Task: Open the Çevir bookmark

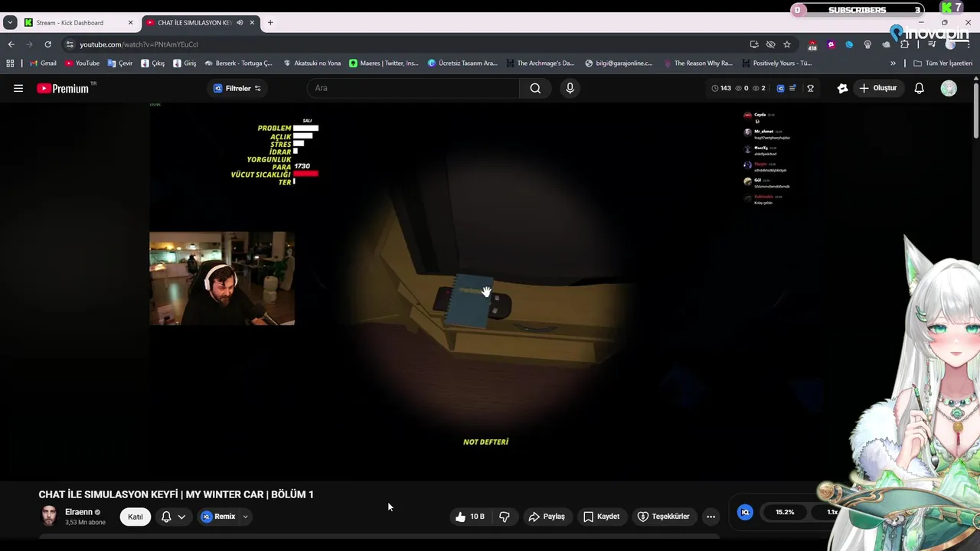Action: coord(120,64)
